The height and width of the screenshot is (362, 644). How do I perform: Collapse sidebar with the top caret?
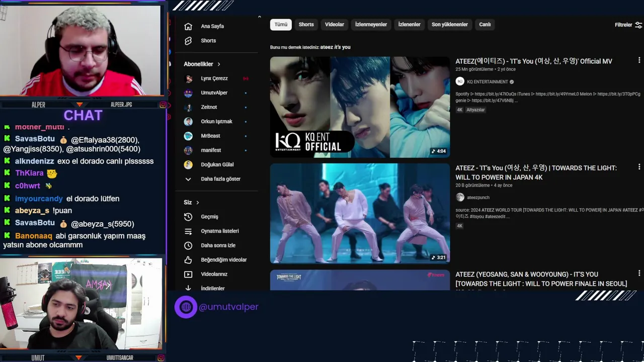coord(260,17)
